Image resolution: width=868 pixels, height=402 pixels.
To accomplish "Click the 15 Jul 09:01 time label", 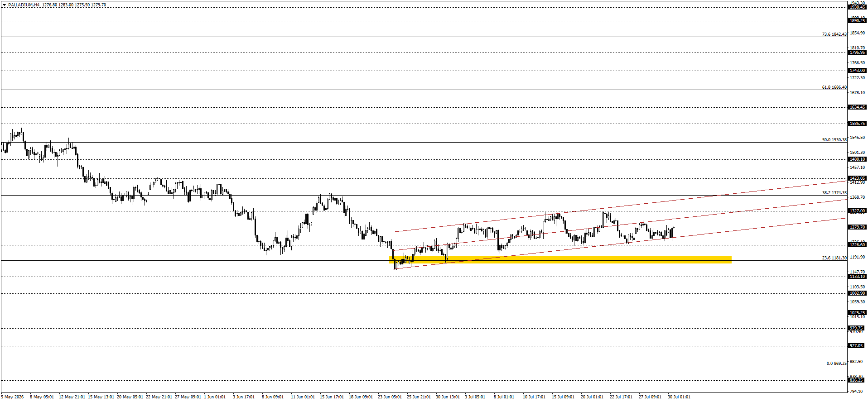I will click(563, 397).
